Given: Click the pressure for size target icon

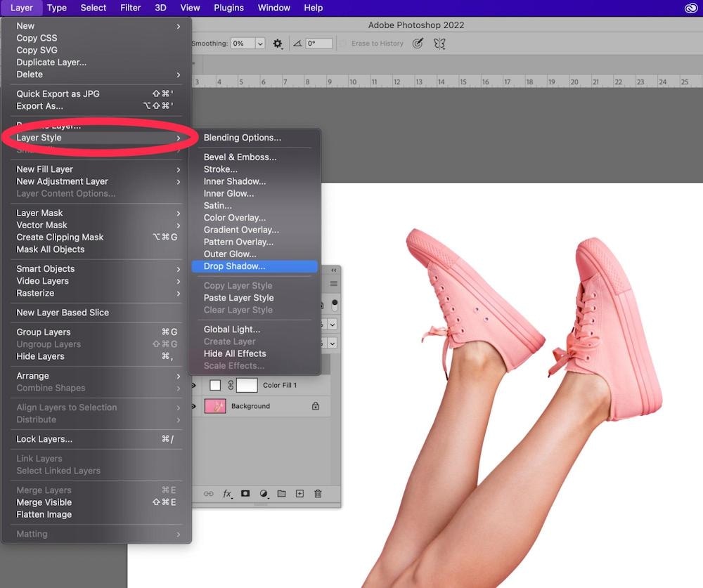Looking at the screenshot, I should pos(418,44).
